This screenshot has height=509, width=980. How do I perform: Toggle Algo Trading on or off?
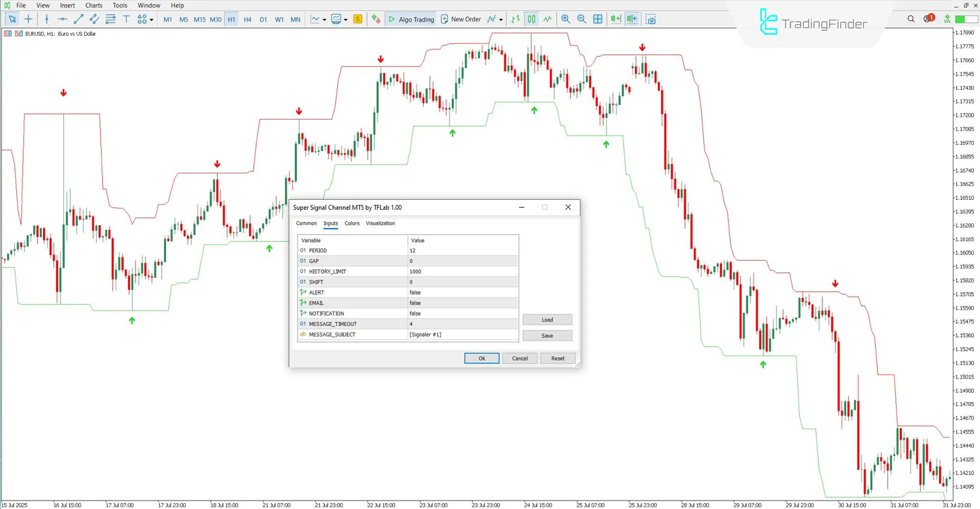coord(411,19)
